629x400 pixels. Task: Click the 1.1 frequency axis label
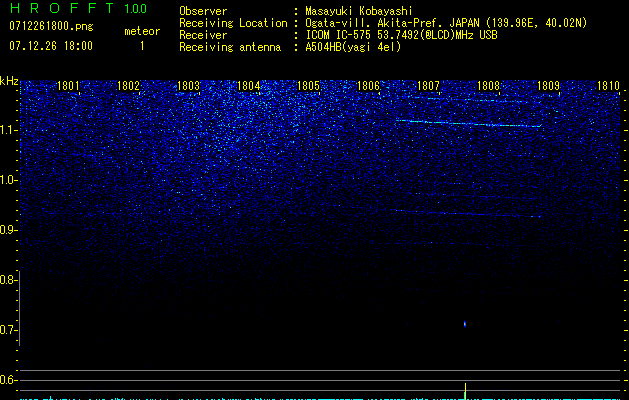point(8,130)
